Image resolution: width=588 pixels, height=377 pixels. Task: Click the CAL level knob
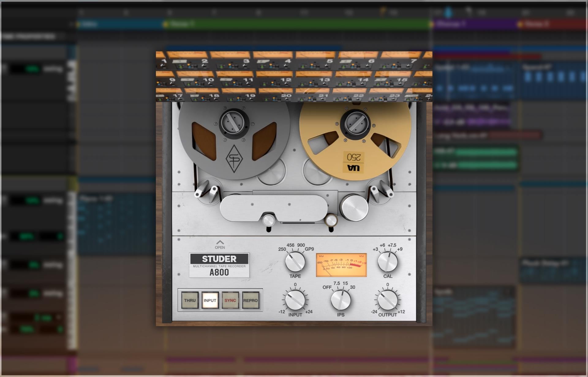(x=388, y=261)
